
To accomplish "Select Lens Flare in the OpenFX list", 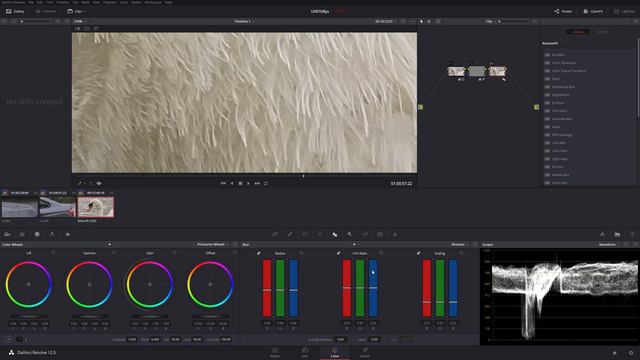I will click(x=560, y=151).
